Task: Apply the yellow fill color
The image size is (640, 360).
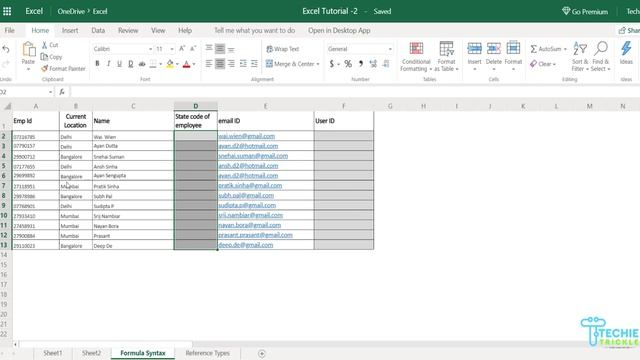Action: coord(170,64)
